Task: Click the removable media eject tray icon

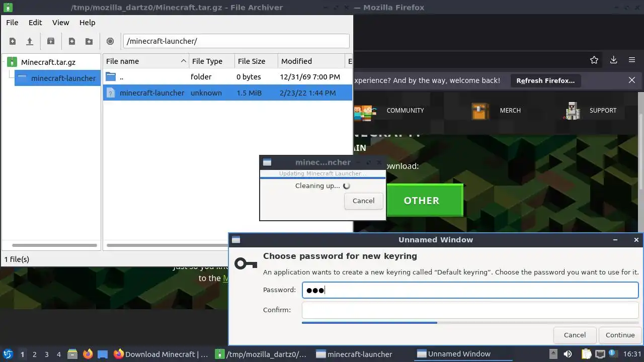Action: [553, 354]
